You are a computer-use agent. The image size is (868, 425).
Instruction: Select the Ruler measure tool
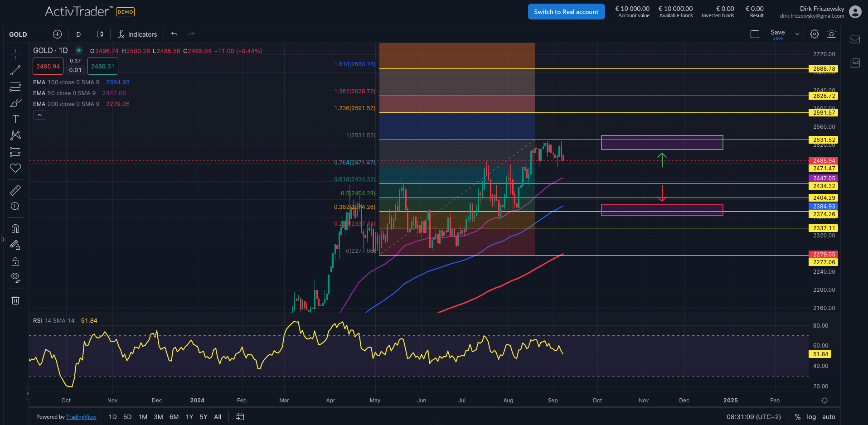pos(15,190)
